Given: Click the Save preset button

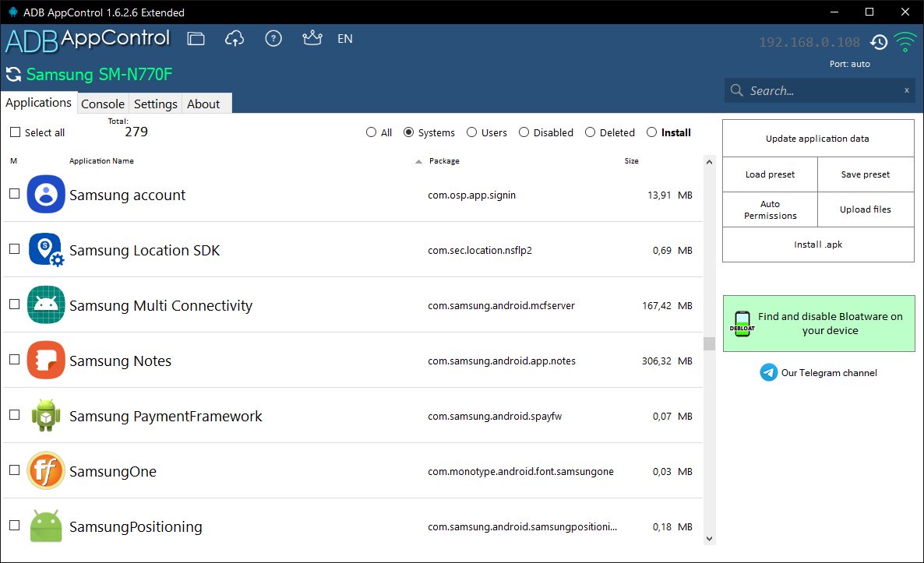Looking at the screenshot, I should 866,174.
